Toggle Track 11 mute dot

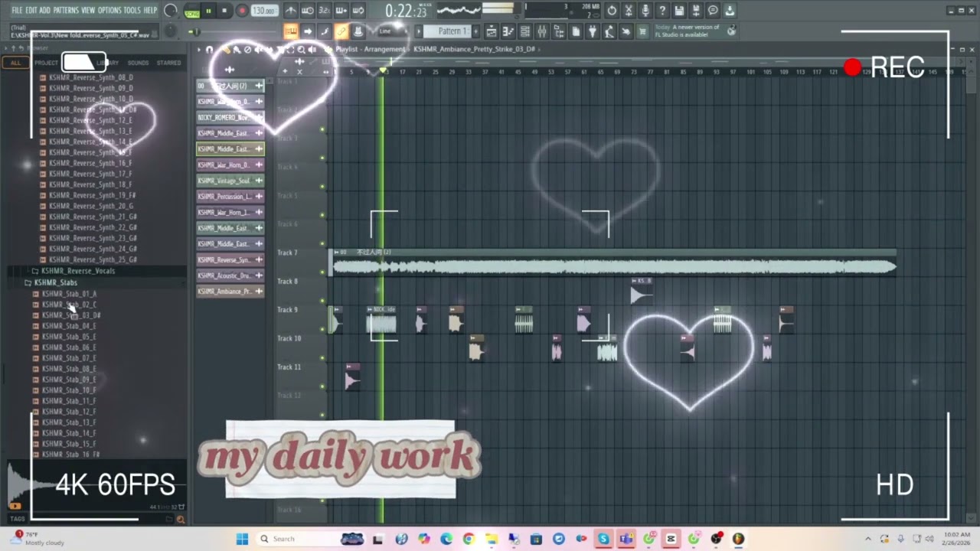coord(322,386)
